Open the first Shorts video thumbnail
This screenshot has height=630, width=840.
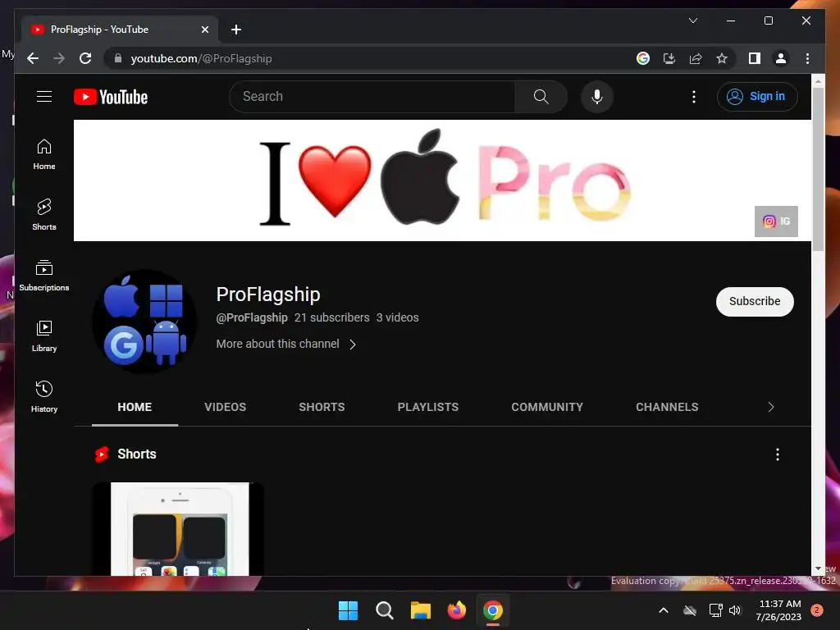(x=178, y=529)
